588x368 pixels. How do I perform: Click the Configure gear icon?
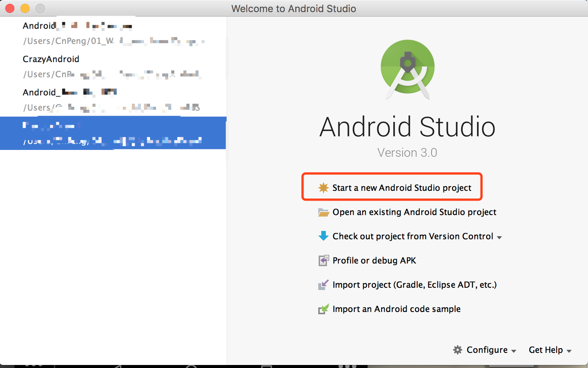pos(458,350)
